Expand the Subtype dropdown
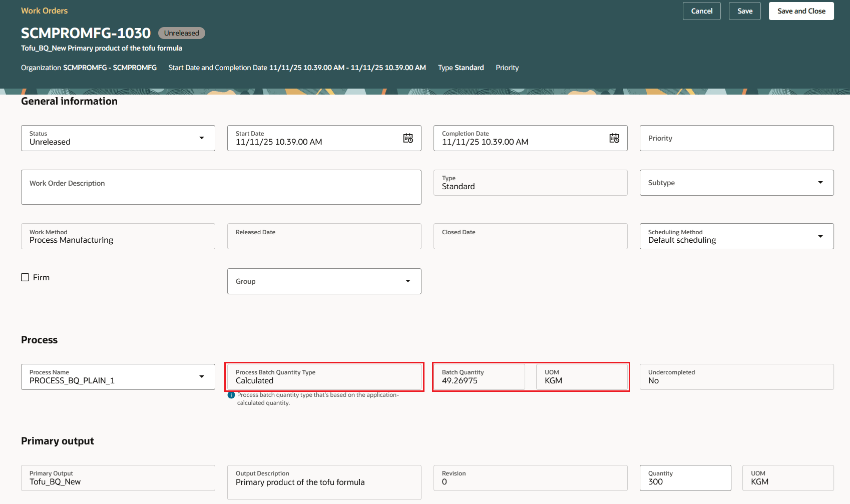Viewport: 850px width, 504px height. coord(820,183)
